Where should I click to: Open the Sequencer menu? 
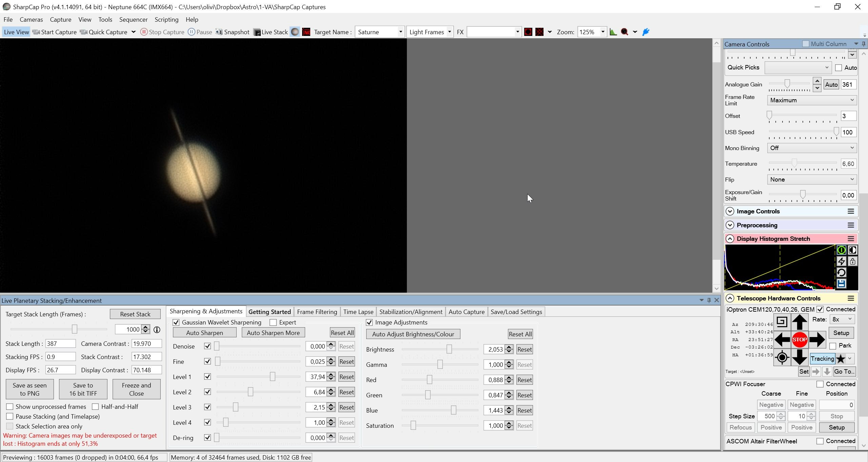point(133,20)
